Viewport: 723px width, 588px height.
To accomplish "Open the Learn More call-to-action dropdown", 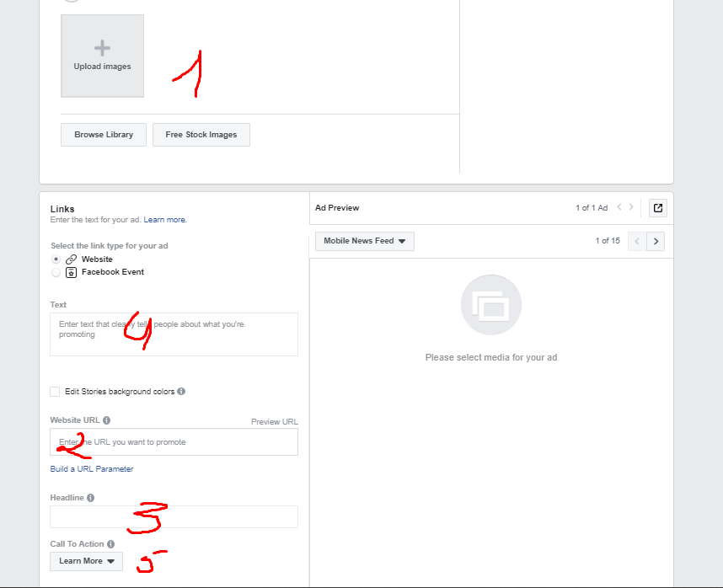I will click(x=86, y=561).
